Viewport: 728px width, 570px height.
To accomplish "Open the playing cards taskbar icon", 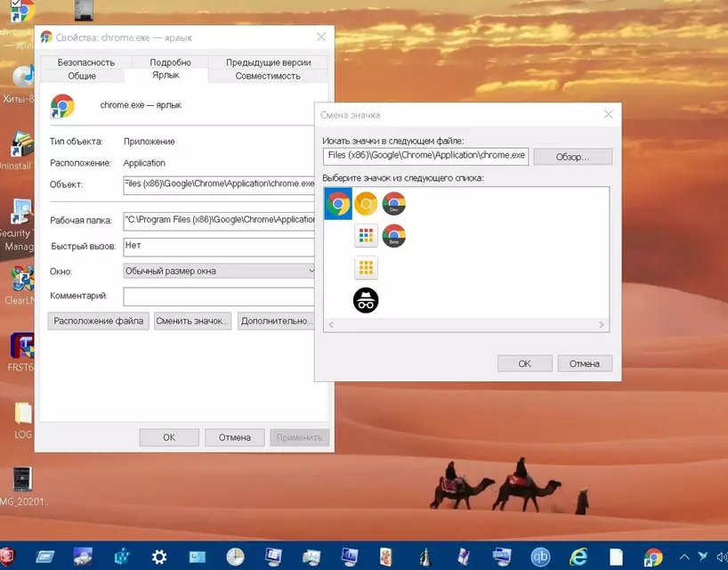I will 386,557.
